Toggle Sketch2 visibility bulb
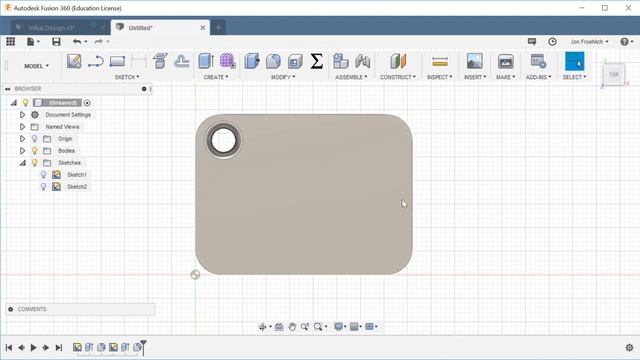Screen dimensions: 640x360 (x=43, y=187)
